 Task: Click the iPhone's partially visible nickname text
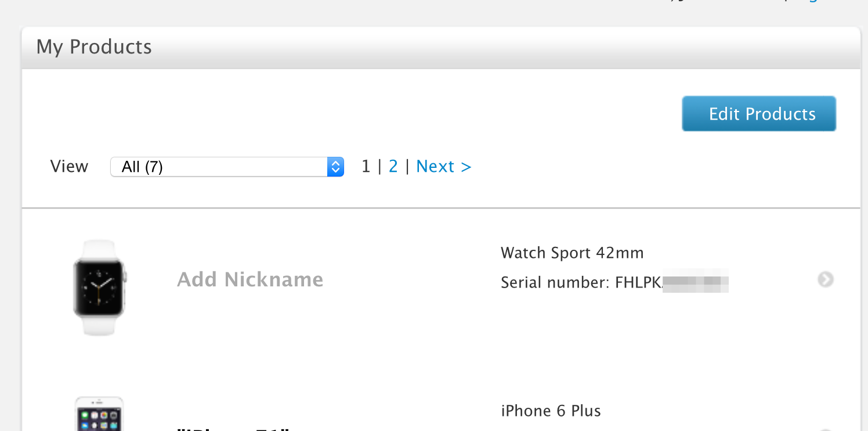(x=233, y=429)
